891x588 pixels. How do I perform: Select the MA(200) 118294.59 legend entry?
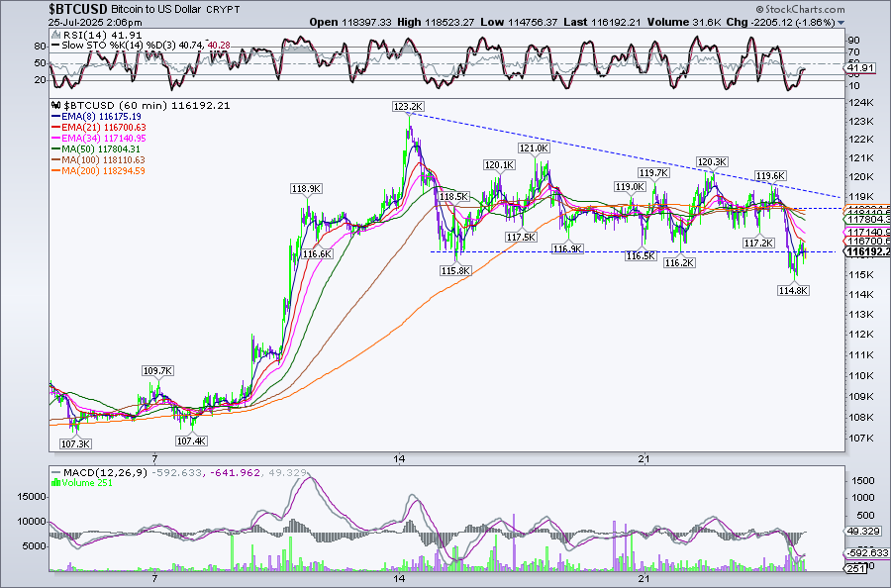(98, 170)
